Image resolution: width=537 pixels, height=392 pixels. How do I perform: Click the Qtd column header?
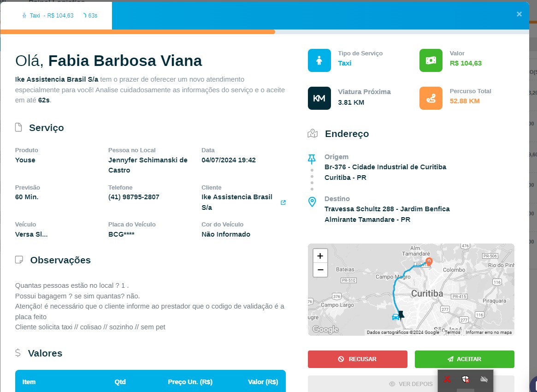tap(120, 382)
